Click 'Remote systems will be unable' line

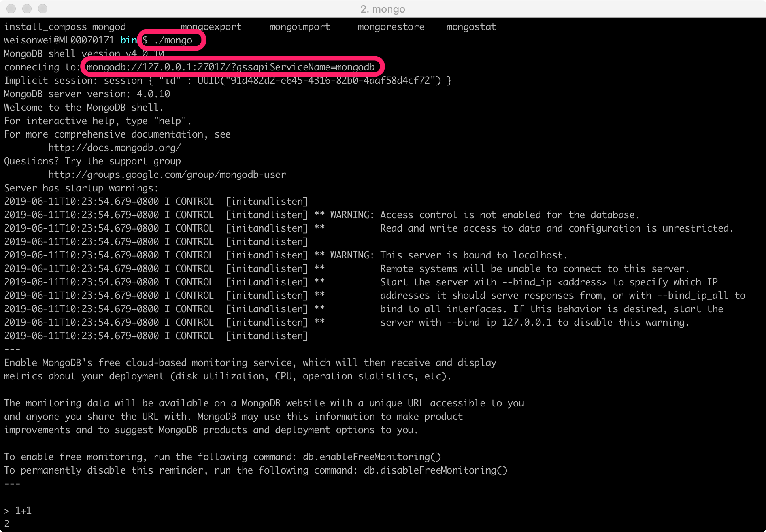coord(535,269)
